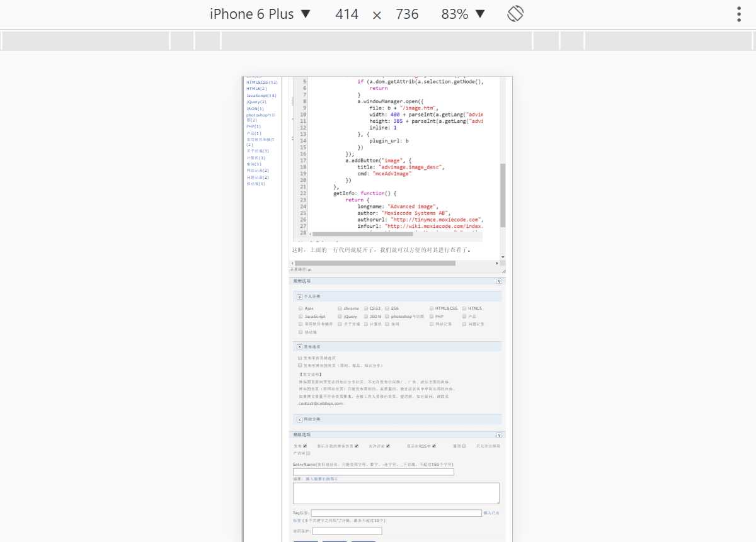Open the 83% zoom level dropdown
Viewport: 756px width, 542px height.
click(x=463, y=14)
